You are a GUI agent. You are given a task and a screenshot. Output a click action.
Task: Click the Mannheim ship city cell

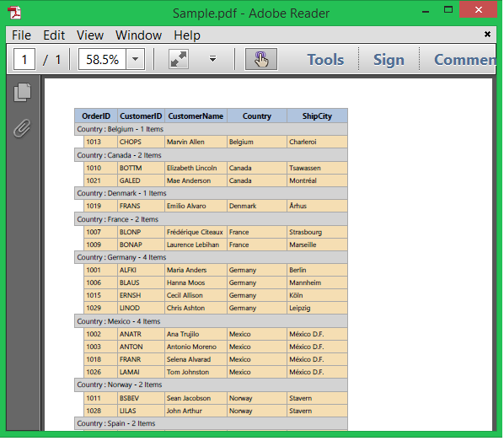point(317,282)
